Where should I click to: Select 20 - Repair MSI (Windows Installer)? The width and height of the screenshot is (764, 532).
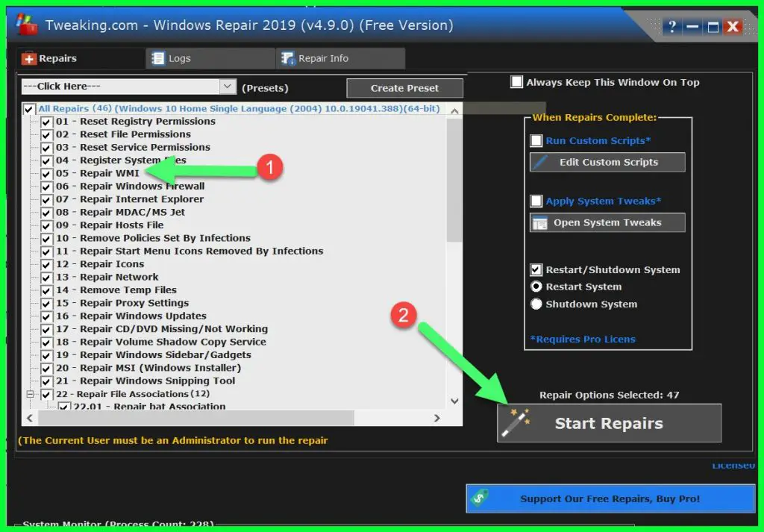click(148, 369)
